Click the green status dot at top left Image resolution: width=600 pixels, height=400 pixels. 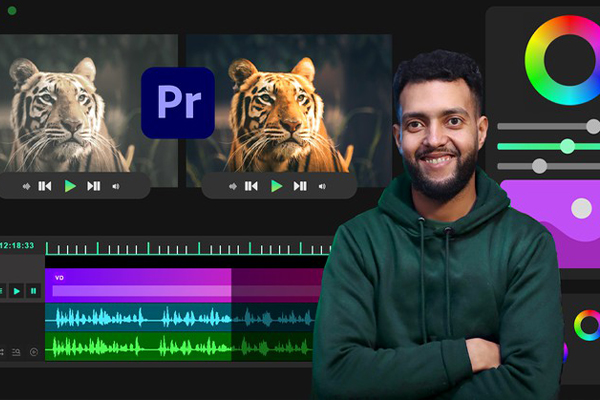pyautogui.click(x=12, y=11)
